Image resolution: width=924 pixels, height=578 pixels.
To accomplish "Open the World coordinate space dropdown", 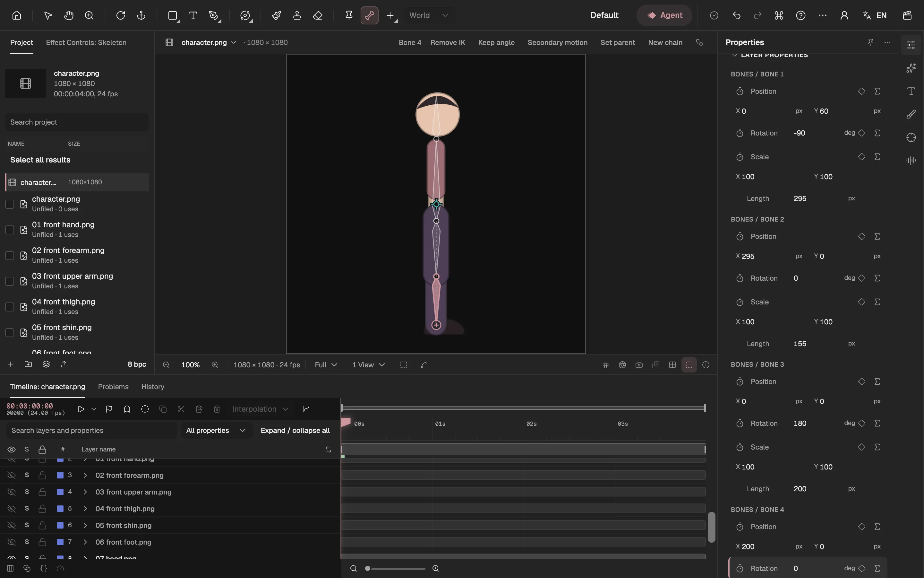I will pyautogui.click(x=429, y=15).
